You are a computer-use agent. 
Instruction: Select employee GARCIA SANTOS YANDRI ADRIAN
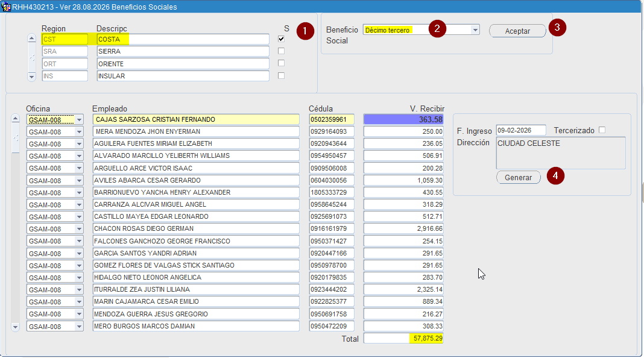coord(196,253)
